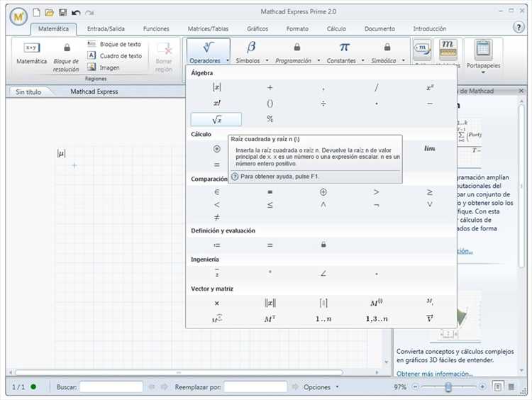Viewport: 532px width, 400px height.
Task: Insert stepped range 1,3..n operator
Action: coord(376,319)
